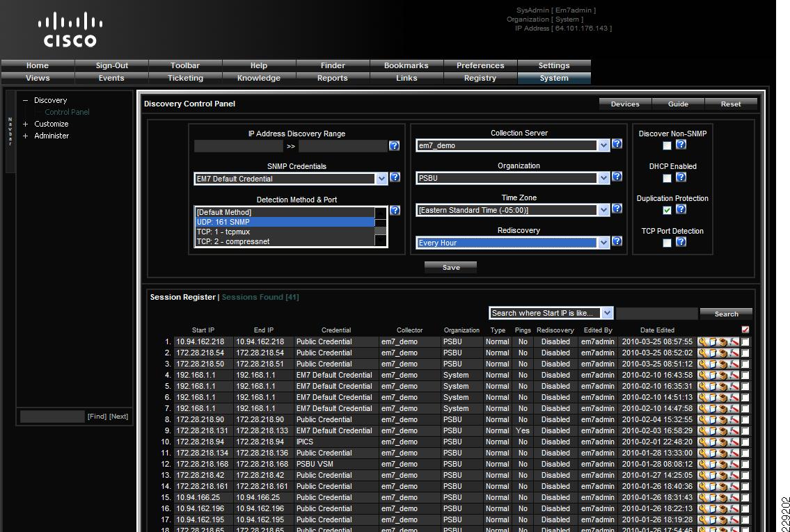The height and width of the screenshot is (532, 790).
Task: Open the Ticketing menu tab
Action: 185,78
